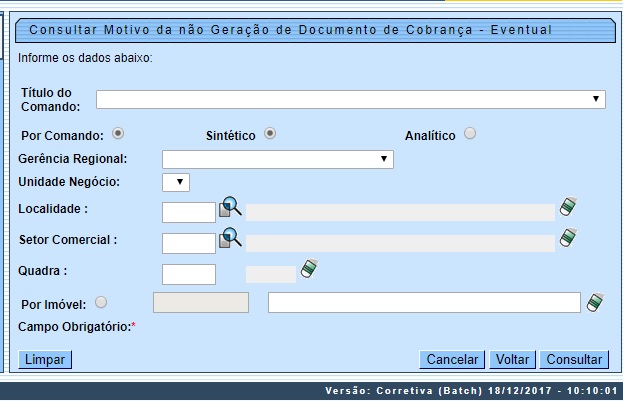
Task: Open the Unidade Negócio dropdown
Action: coord(176,182)
